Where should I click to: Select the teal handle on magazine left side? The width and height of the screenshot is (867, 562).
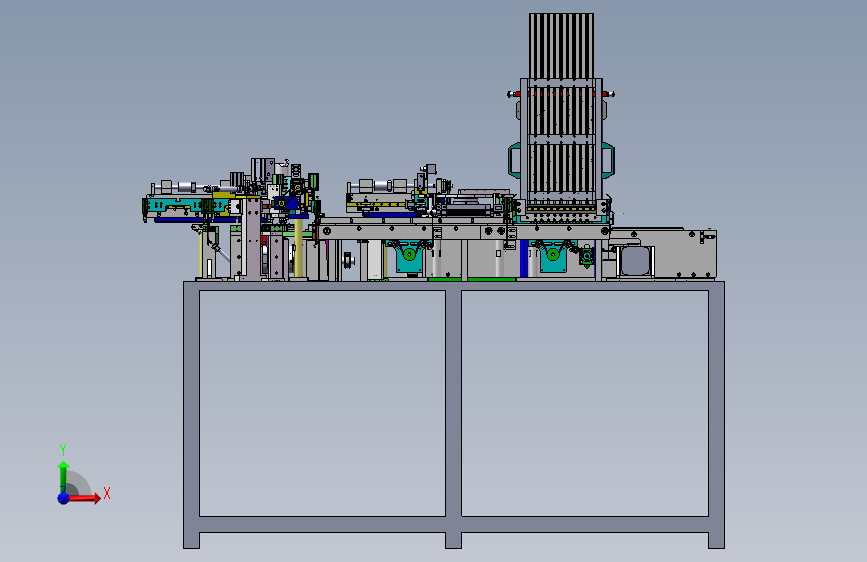coord(514,160)
